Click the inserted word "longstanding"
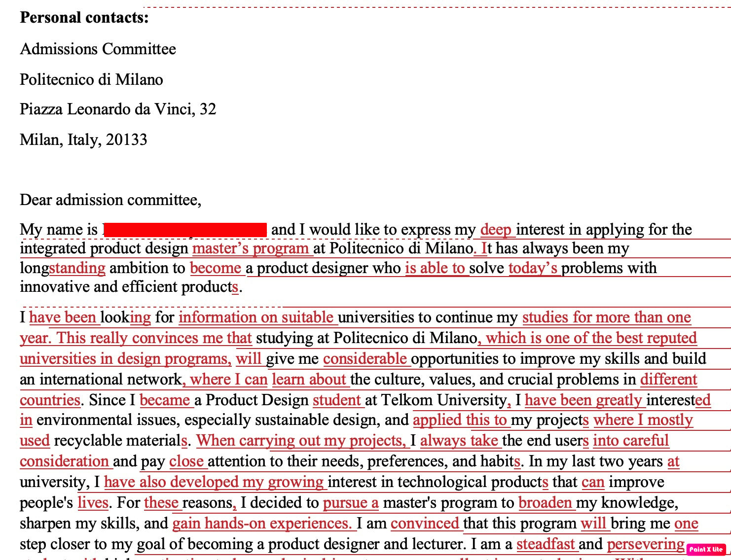 [63, 268]
